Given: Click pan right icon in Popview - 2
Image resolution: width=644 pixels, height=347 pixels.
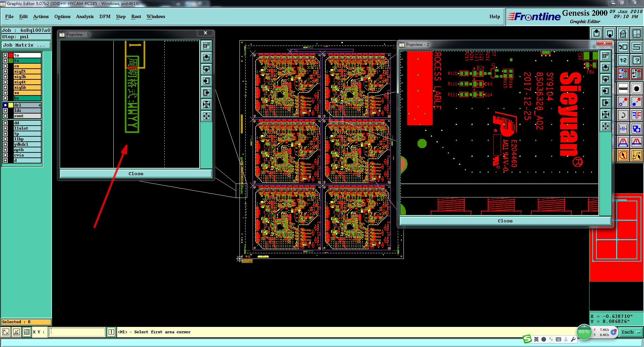Looking at the screenshot, I should coord(605,103).
